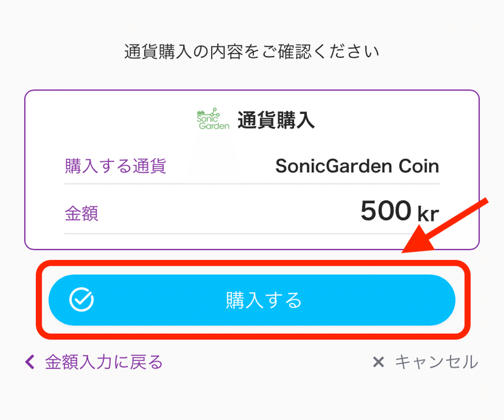Click the Sonic Garden logo
504x420 pixels.
point(214,119)
